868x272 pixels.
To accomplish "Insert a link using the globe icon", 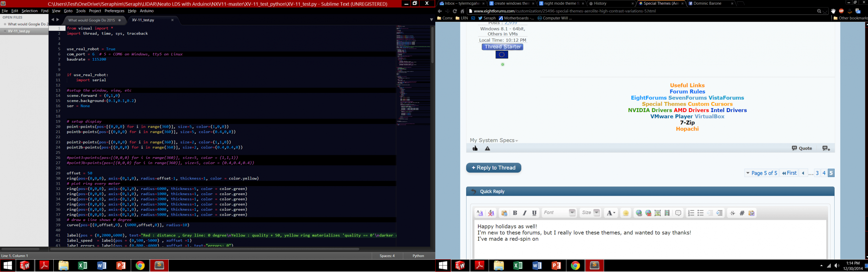I will pyautogui.click(x=639, y=213).
